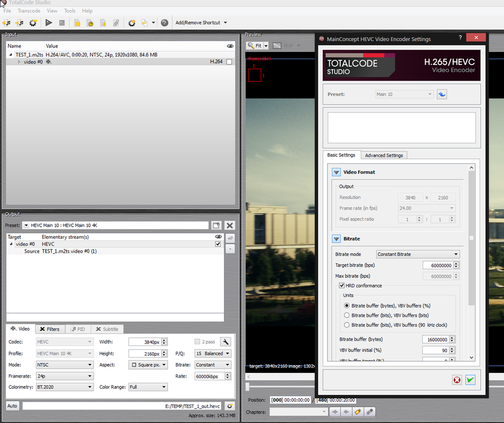Erase chapter marker with eraser icon
This screenshot has width=504, height=423.
point(370,412)
